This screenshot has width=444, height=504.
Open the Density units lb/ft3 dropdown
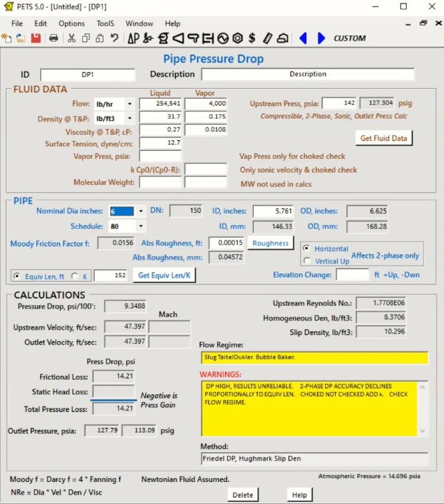129,119
